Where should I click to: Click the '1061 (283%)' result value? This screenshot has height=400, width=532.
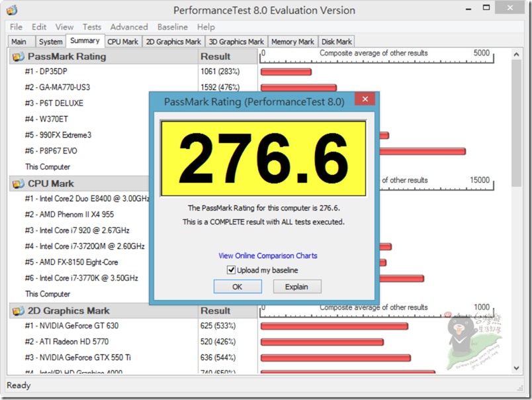point(220,72)
